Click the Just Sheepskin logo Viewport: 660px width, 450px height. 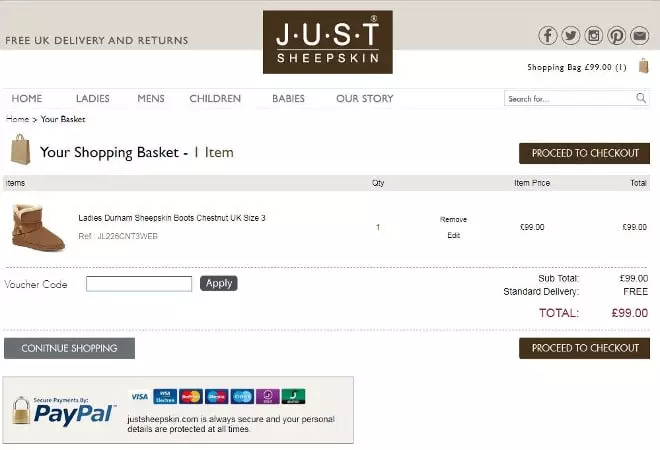click(x=328, y=42)
